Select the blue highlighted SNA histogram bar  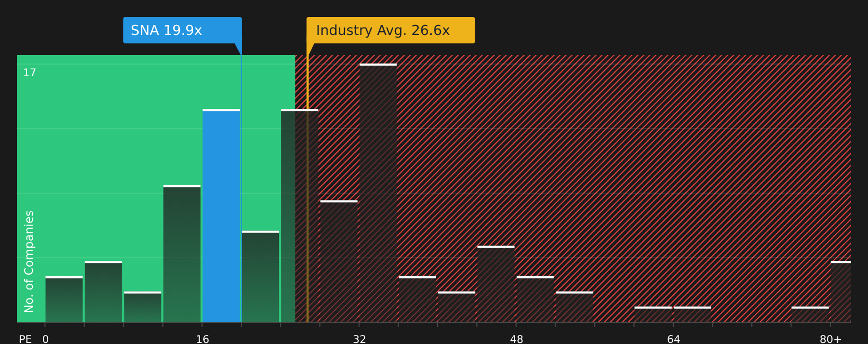[221, 216]
